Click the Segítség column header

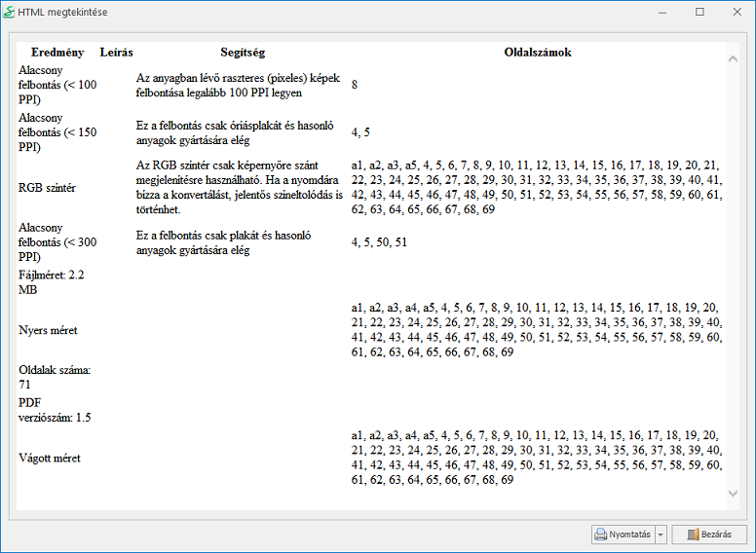click(x=243, y=53)
